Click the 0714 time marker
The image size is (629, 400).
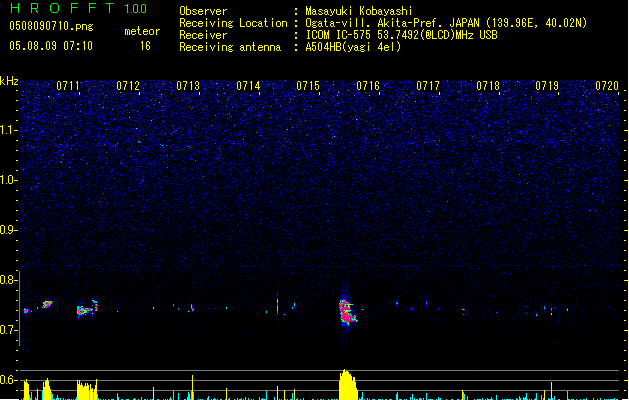tap(248, 86)
